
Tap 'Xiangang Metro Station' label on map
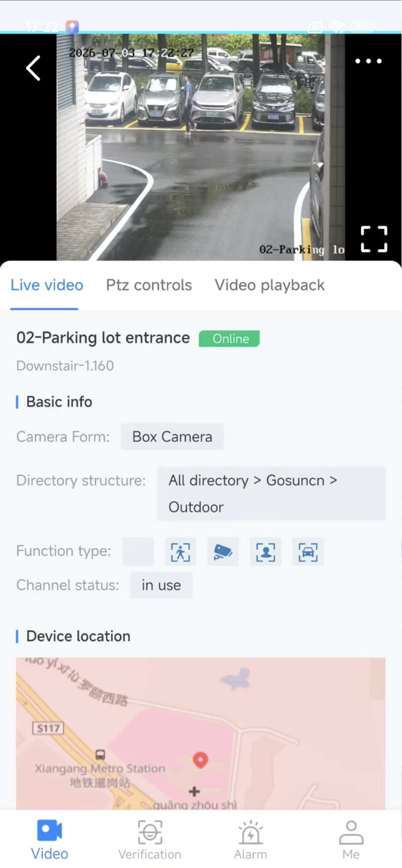click(x=100, y=768)
